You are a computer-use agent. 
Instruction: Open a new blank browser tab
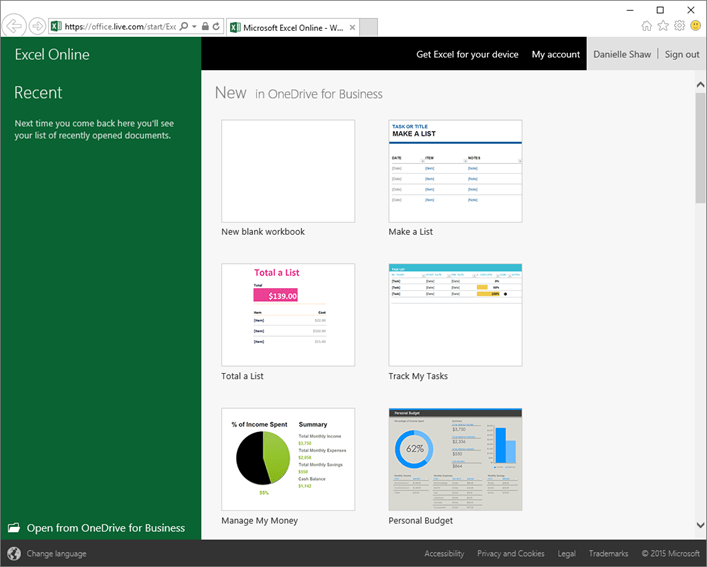tap(368, 27)
